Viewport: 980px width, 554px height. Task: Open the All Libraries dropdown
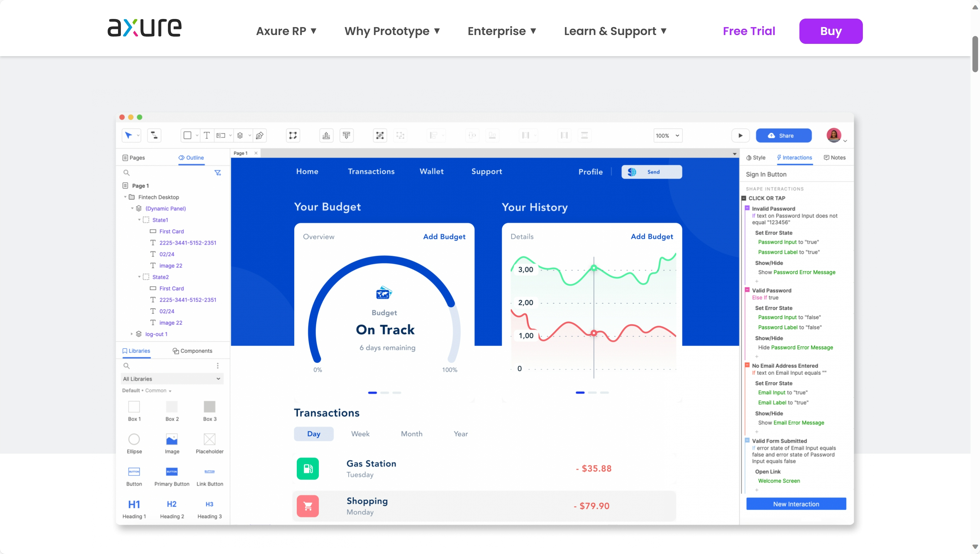pyautogui.click(x=172, y=379)
